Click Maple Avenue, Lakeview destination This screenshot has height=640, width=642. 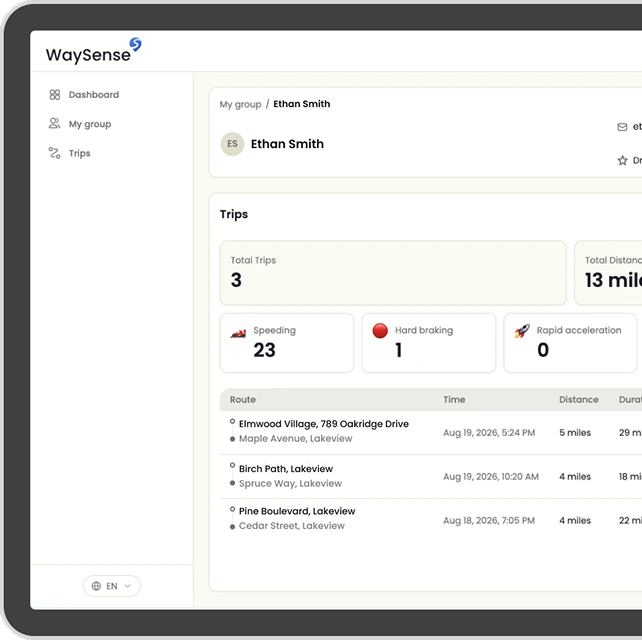[295, 439]
